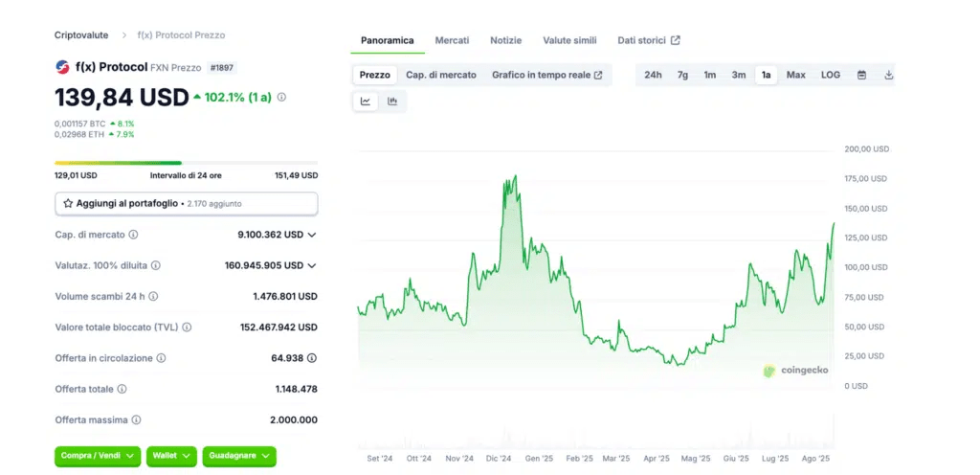
Task: Open the calendar date range picker
Action: [x=862, y=75]
